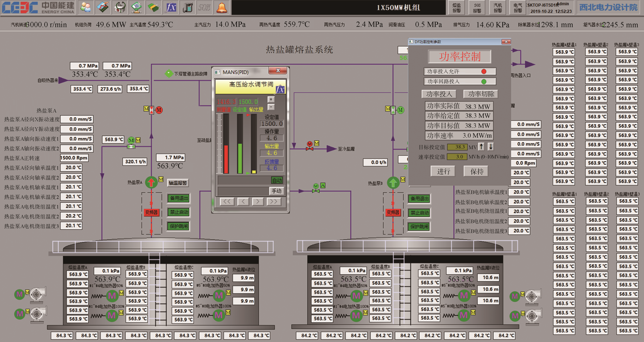Click the red M motor on the left pipeline valve
The width and height of the screenshot is (644, 342).
pos(159,110)
